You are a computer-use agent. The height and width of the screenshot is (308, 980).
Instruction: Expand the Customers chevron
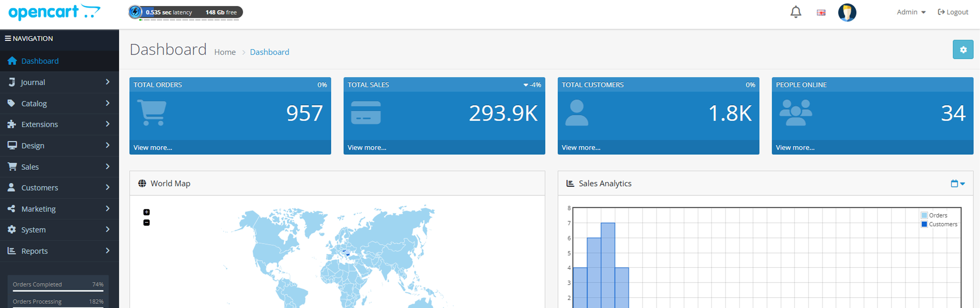(x=108, y=187)
